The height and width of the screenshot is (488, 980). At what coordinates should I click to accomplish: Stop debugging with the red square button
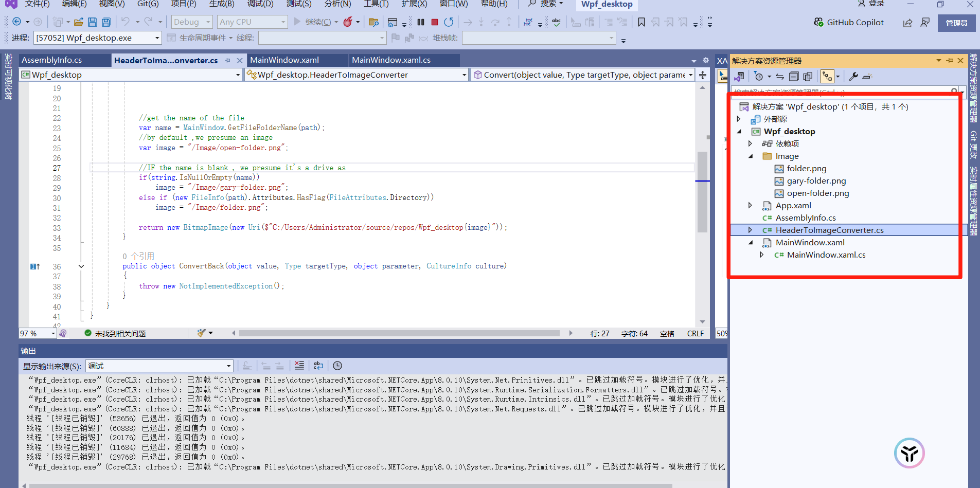435,22
